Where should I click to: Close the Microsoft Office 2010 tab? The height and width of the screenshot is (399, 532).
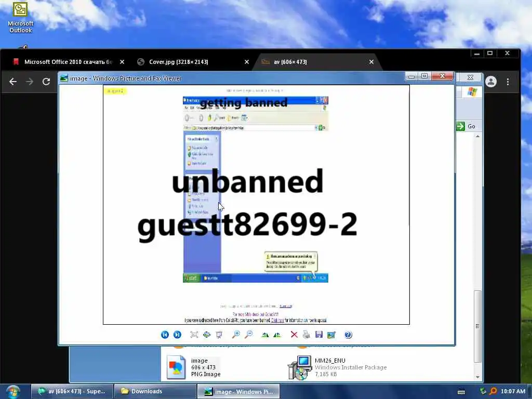point(122,62)
